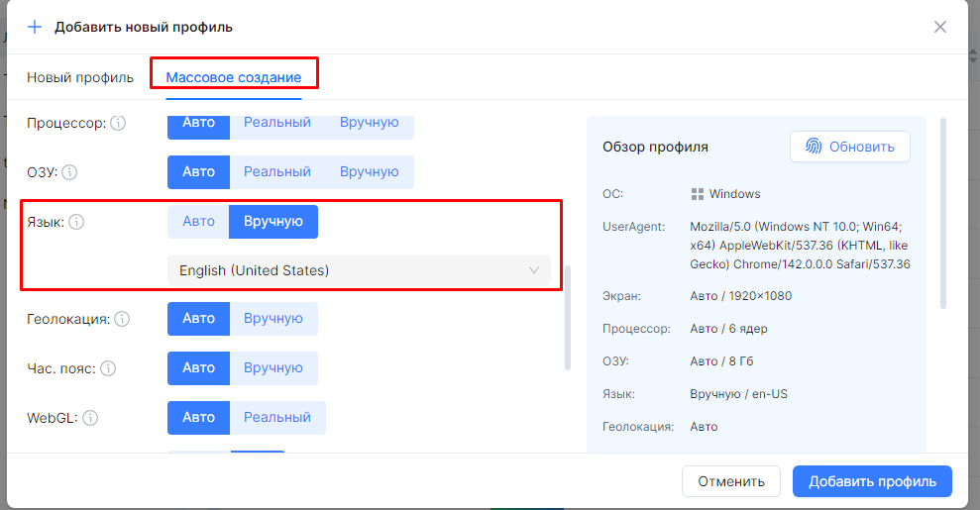Image resolution: width=980 pixels, height=510 pixels.
Task: Close the Добавить новый профиль dialog
Action: (x=940, y=27)
